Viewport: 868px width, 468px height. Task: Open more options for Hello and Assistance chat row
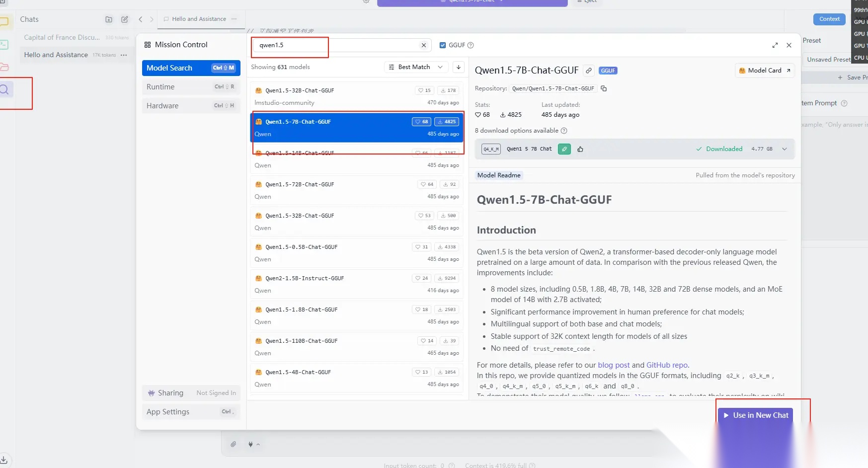pyautogui.click(x=124, y=55)
